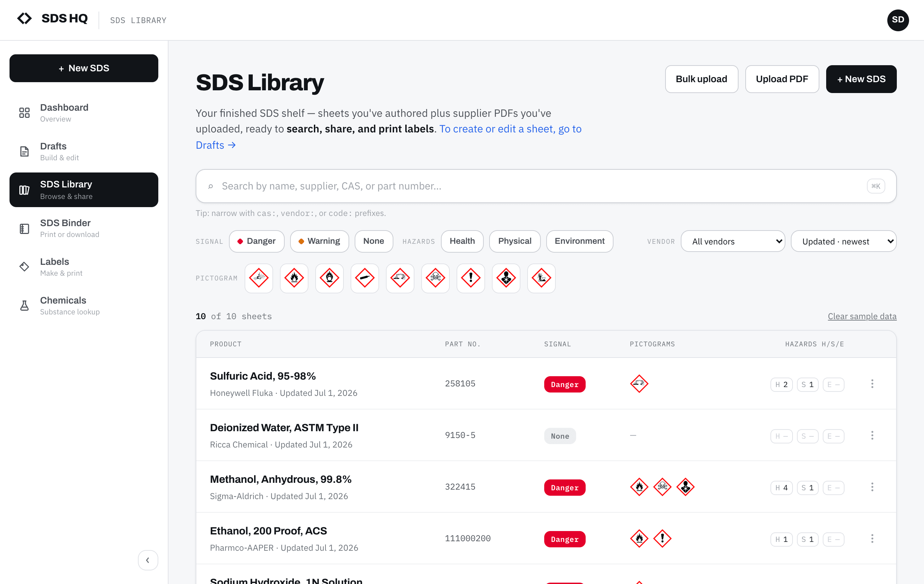Click the ⌘K shortcut badge in search
Image resolution: width=924 pixels, height=584 pixels.
coord(876,186)
